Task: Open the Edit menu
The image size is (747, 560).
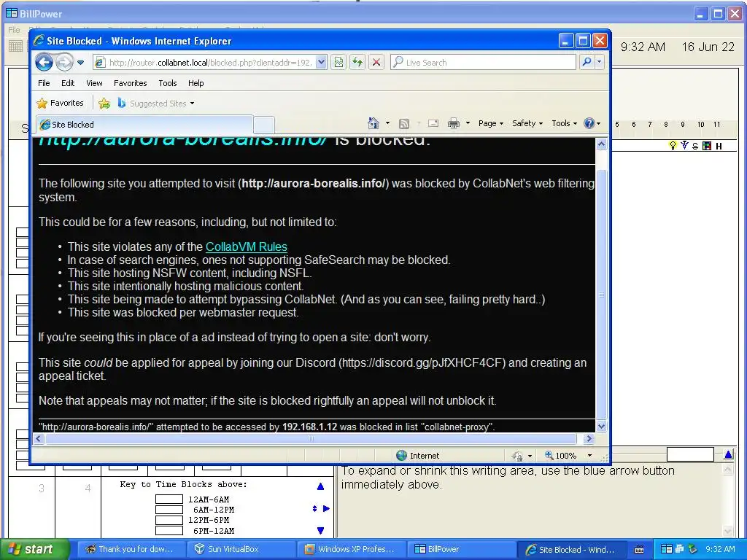Action: point(68,83)
